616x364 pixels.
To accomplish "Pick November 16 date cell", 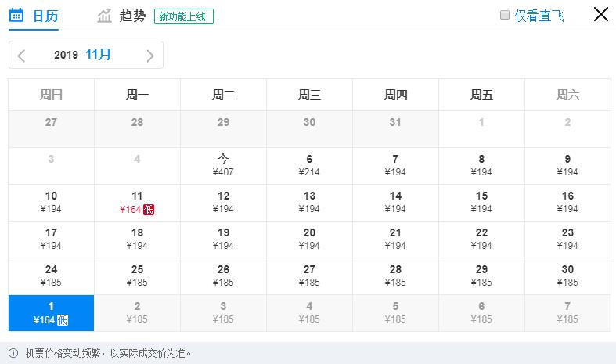I will coord(567,203).
